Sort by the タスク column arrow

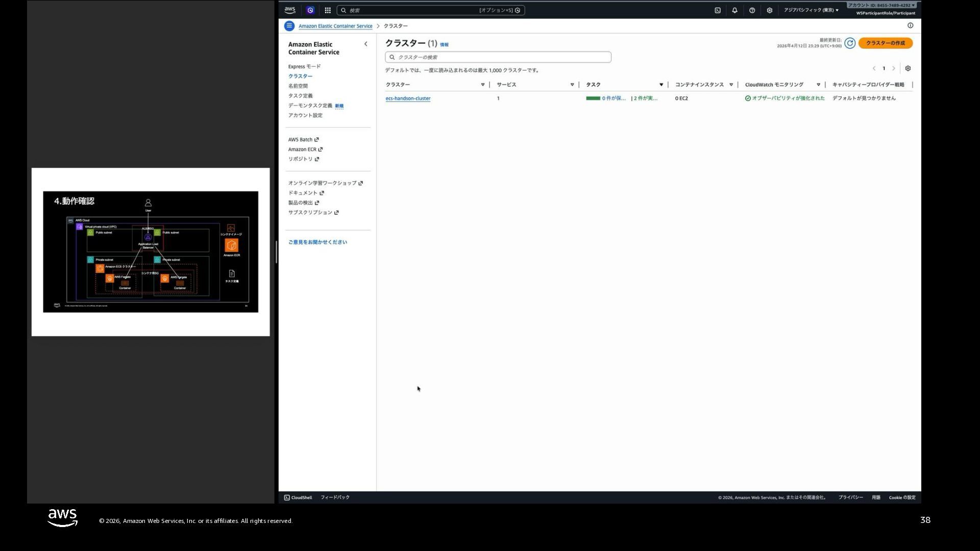[x=661, y=85]
